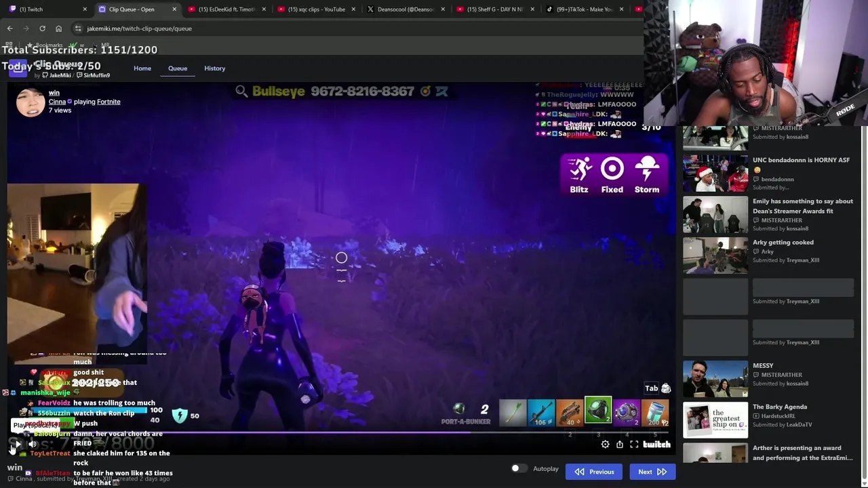Screen dimensions: 868x488
Task: Mute the clip volume speaker icon
Action: [x=32, y=445]
